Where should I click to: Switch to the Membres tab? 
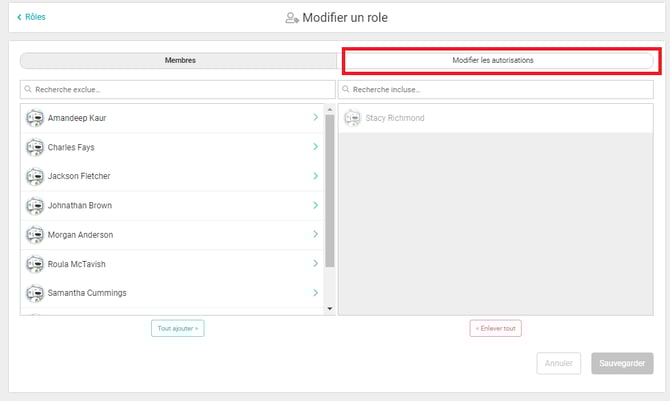click(x=180, y=61)
